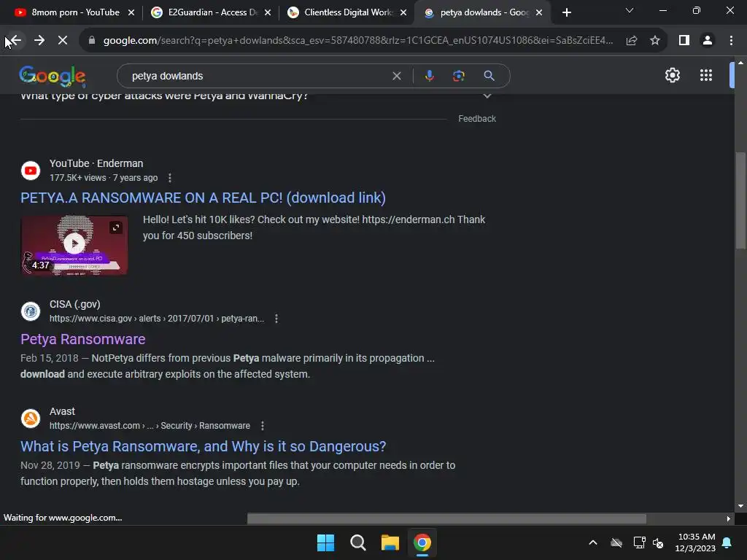
Task: Go to Google home via logo
Action: [53, 76]
